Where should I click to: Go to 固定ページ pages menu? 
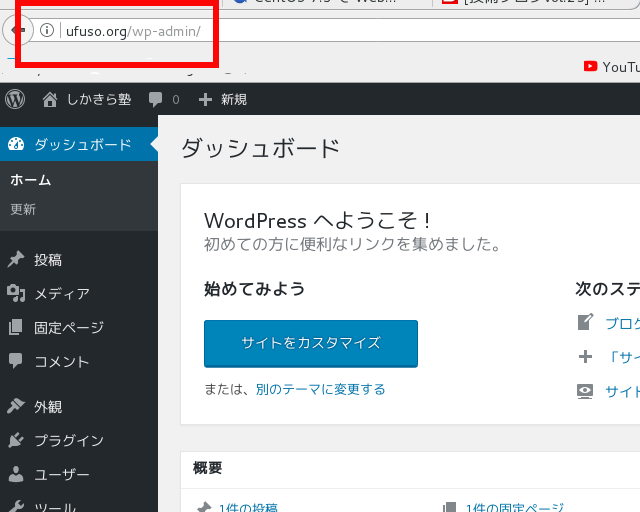68,328
